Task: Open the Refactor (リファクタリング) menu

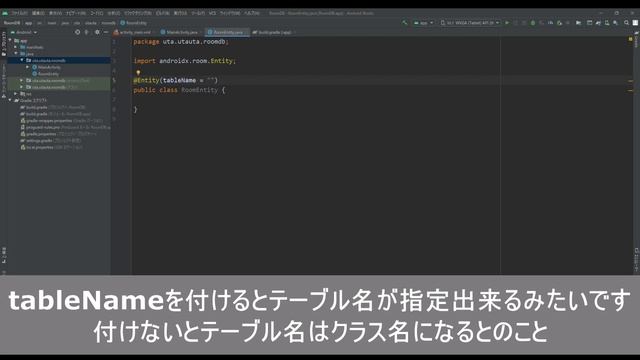Action: coord(138,13)
